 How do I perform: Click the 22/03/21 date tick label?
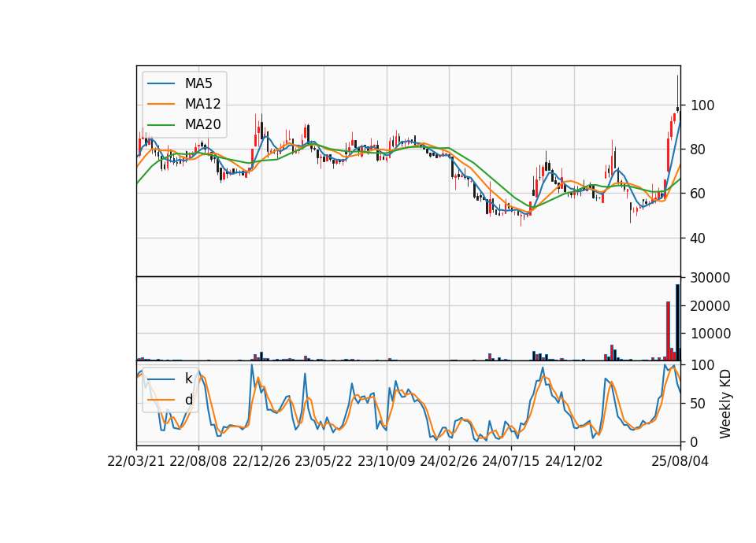pyautogui.click(x=136, y=461)
